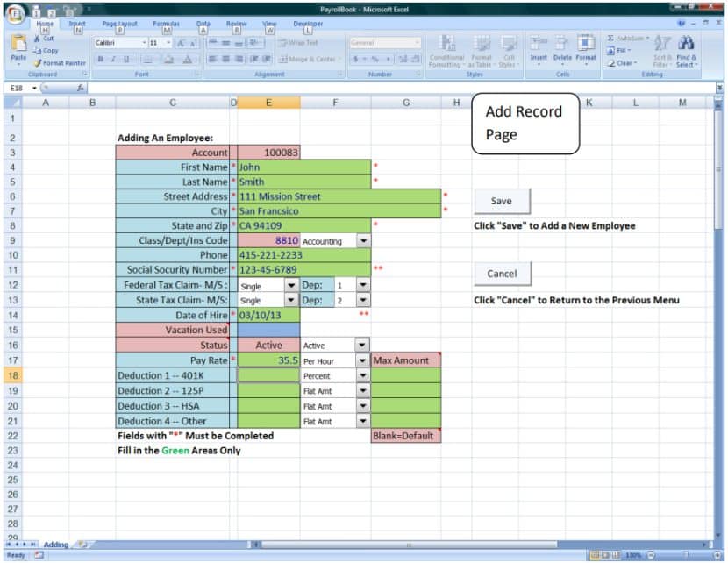
Task: Click the Save button to add employee
Action: tap(501, 200)
